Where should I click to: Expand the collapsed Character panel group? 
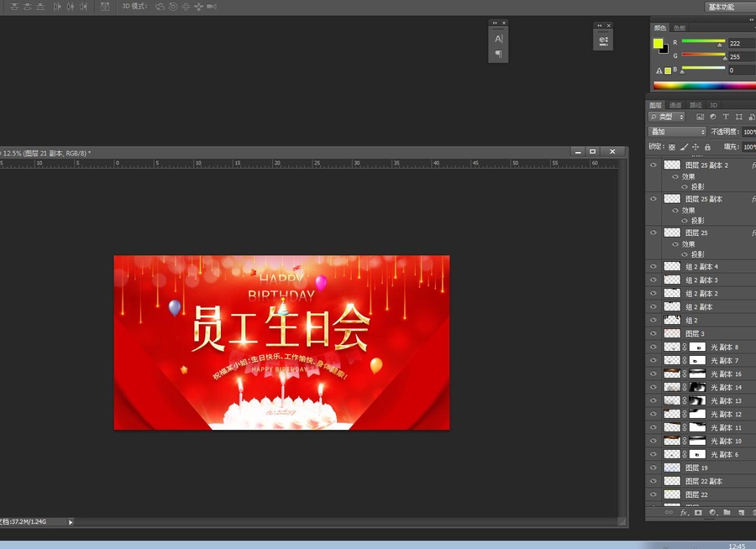tap(495, 23)
